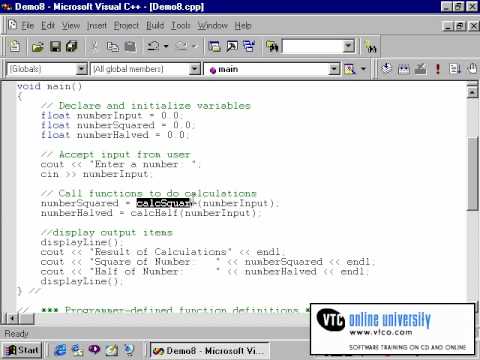Screen dimensions: 480x360
Task: Click the first displayLine() call
Action: coord(79,242)
